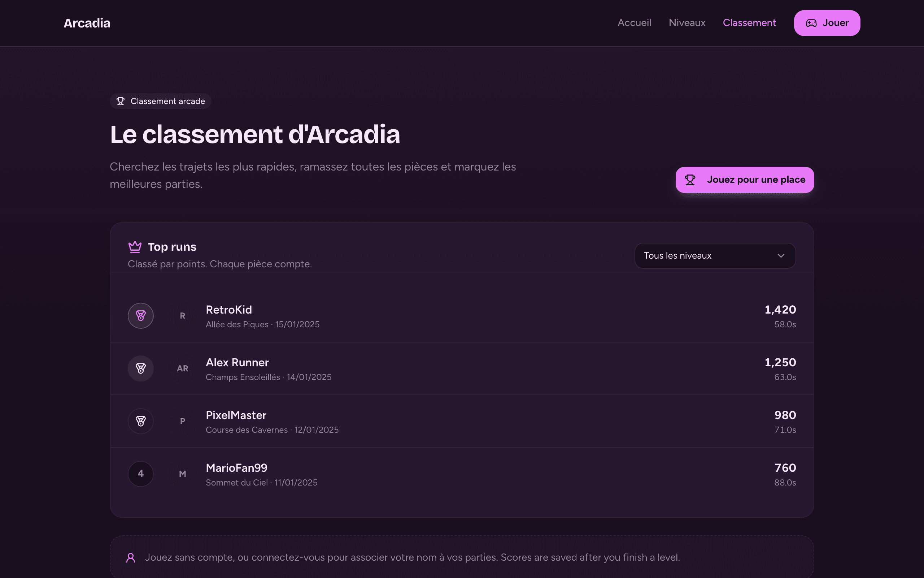
Task: Click the Arcadia logo text
Action: tap(87, 23)
